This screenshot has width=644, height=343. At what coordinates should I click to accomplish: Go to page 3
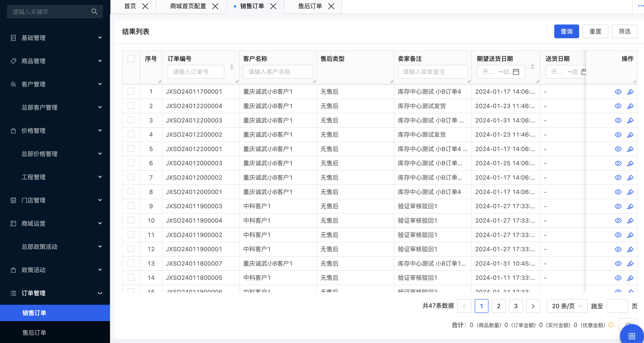tap(516, 306)
